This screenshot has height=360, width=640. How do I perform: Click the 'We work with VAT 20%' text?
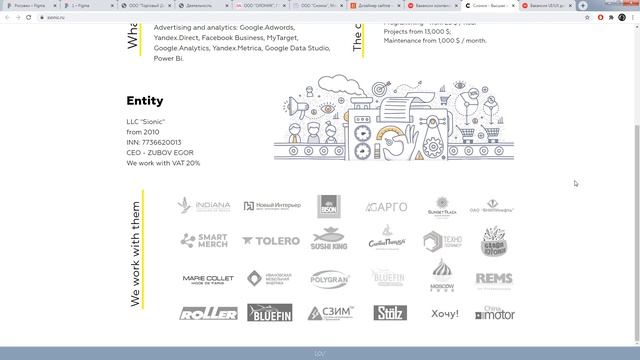click(x=163, y=163)
